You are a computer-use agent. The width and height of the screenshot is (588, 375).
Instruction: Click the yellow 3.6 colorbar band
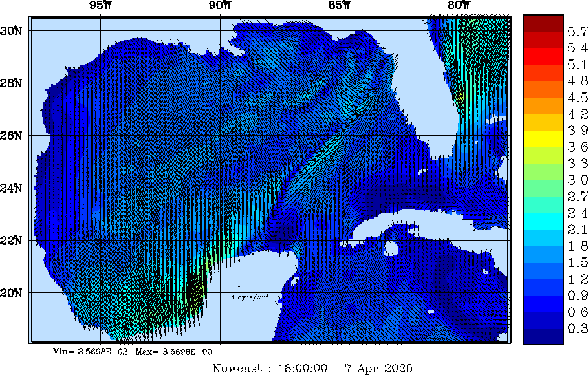point(543,139)
